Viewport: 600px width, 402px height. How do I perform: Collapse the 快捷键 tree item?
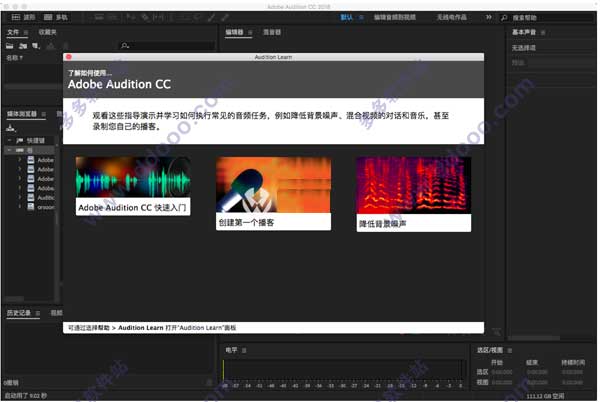(10, 140)
